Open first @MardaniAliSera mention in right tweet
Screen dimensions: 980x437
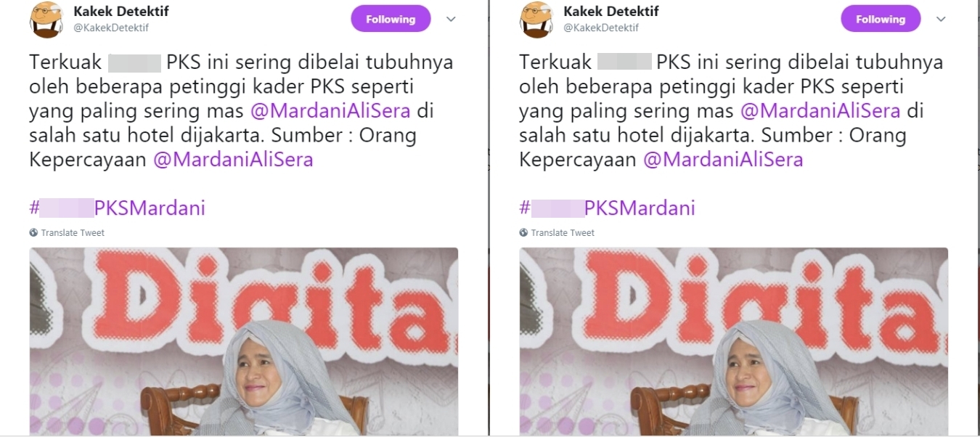point(820,111)
